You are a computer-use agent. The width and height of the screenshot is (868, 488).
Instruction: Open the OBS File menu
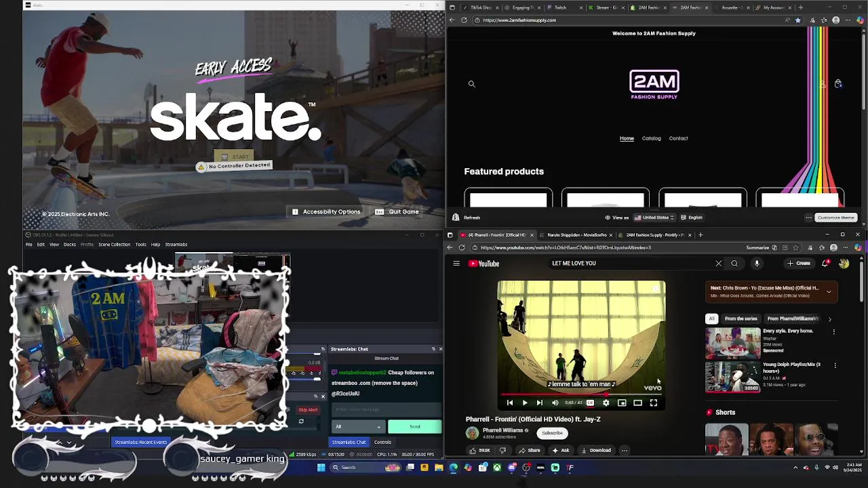coord(28,245)
